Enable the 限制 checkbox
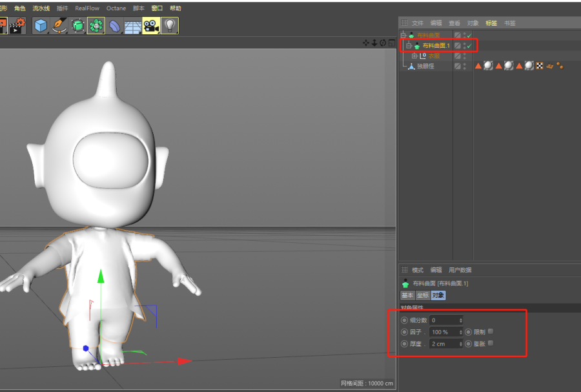Screen dimensions: 581x392 [491, 331]
